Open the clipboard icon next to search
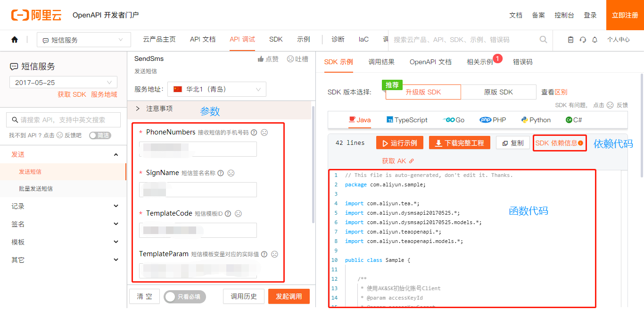This screenshot has width=644, height=310. [570, 40]
